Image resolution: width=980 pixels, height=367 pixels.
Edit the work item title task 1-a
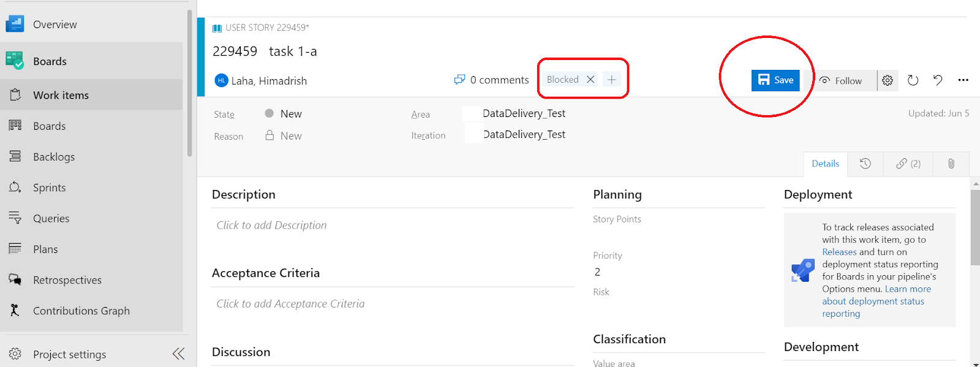pos(293,51)
